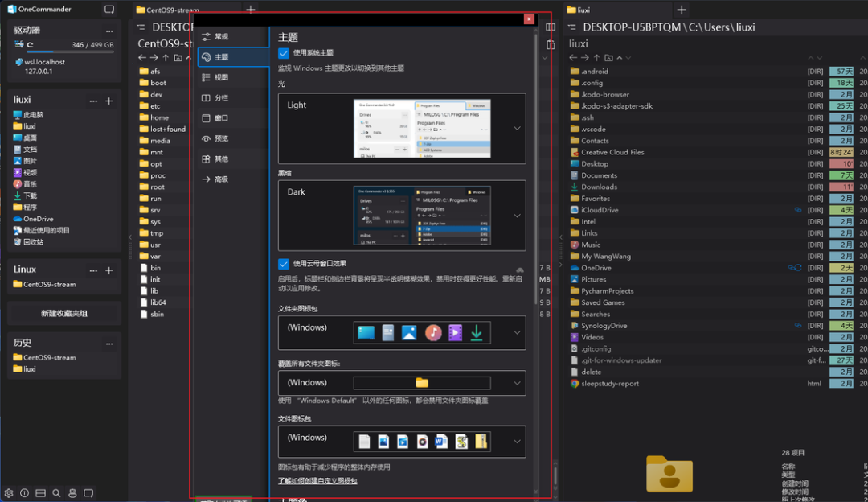Click the 新建收藏夹组 button
The height and width of the screenshot is (502, 868).
point(63,313)
